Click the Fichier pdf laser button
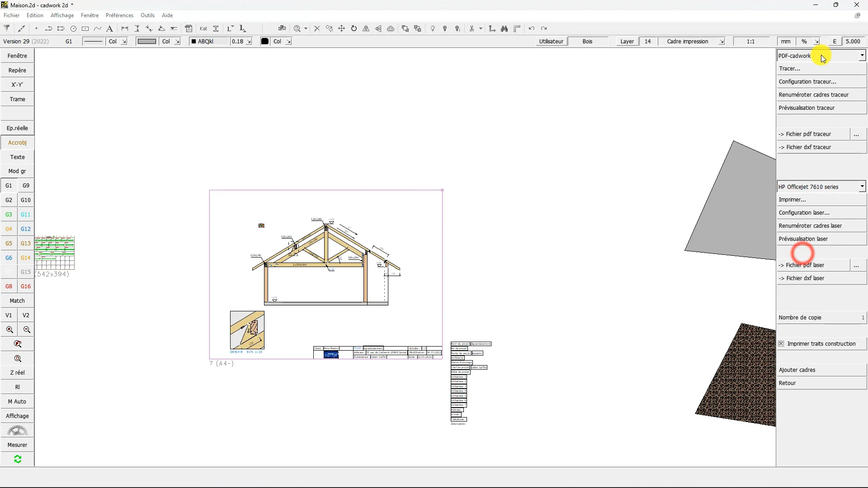Screen dimensions: 868x488 tap(812, 265)
